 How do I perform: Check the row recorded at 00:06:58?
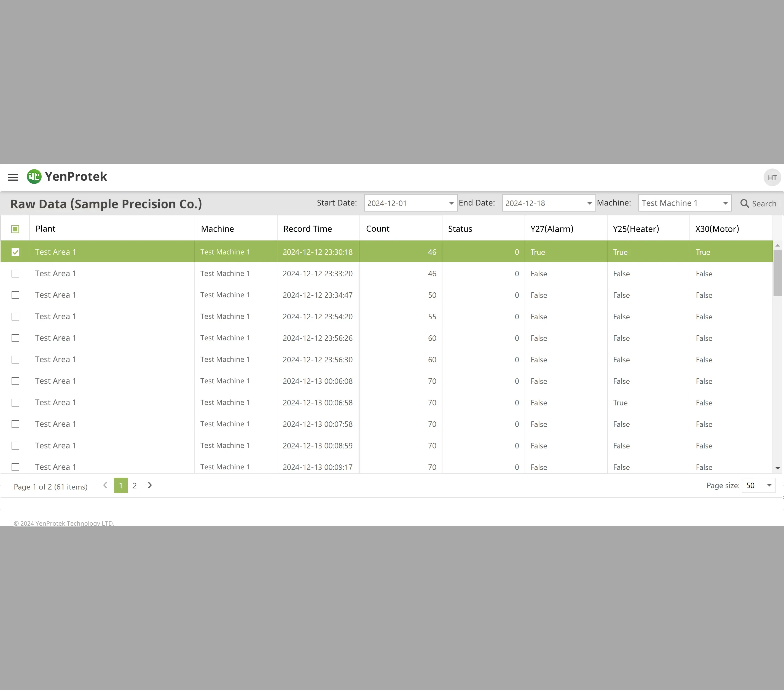coord(15,403)
